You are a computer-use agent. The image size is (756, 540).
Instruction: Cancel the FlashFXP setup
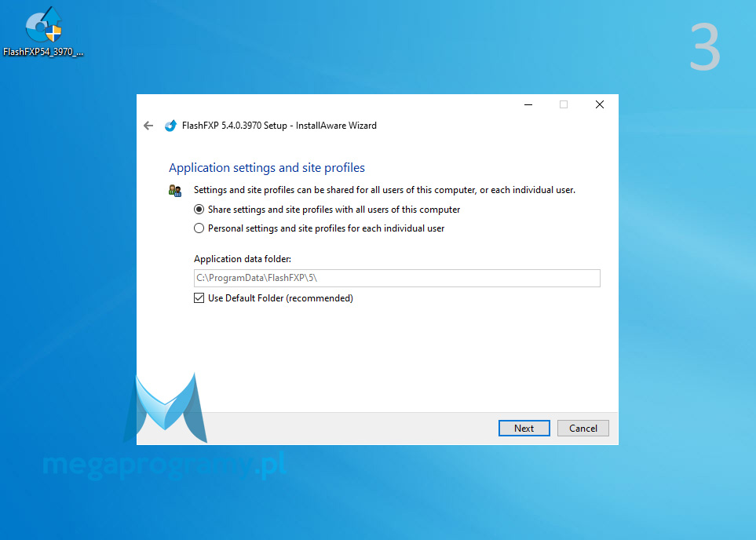[583, 428]
